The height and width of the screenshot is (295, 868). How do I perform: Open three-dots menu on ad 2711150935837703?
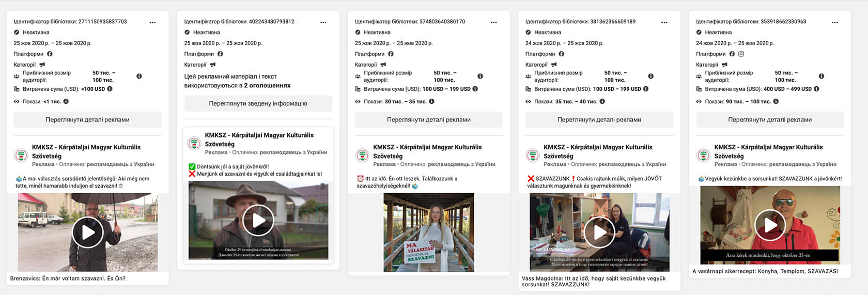pyautogui.click(x=152, y=22)
